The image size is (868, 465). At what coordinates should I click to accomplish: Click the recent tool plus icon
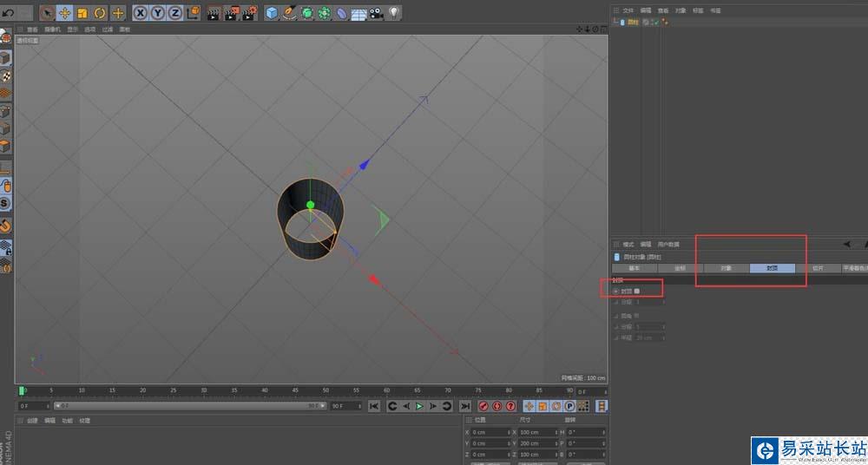[118, 13]
